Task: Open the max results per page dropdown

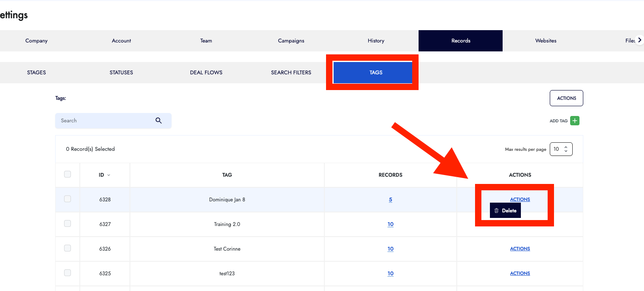Action: pyautogui.click(x=561, y=149)
